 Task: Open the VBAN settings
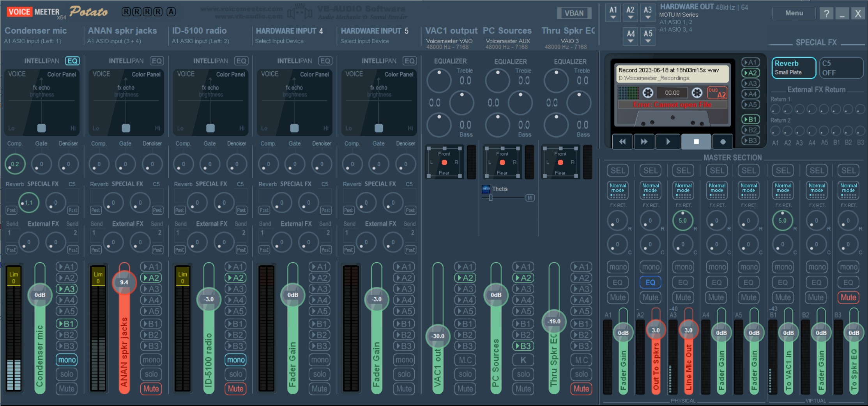pyautogui.click(x=574, y=13)
